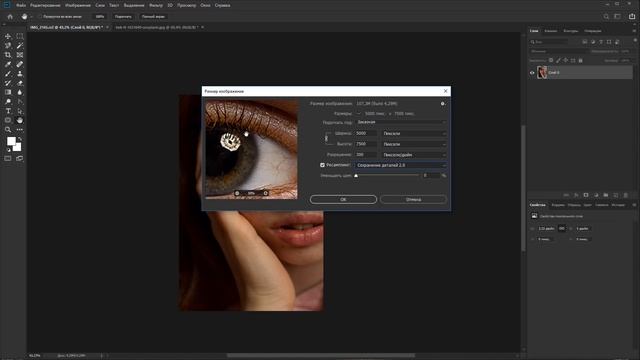Select the Frame tool

pos(20,55)
